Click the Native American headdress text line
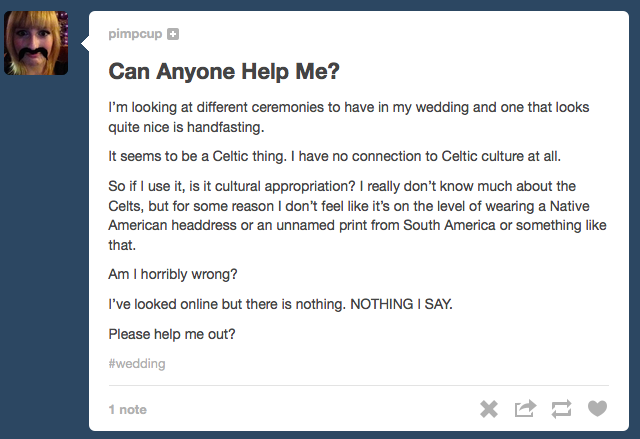Image resolution: width=640 pixels, height=439 pixels. (358, 225)
